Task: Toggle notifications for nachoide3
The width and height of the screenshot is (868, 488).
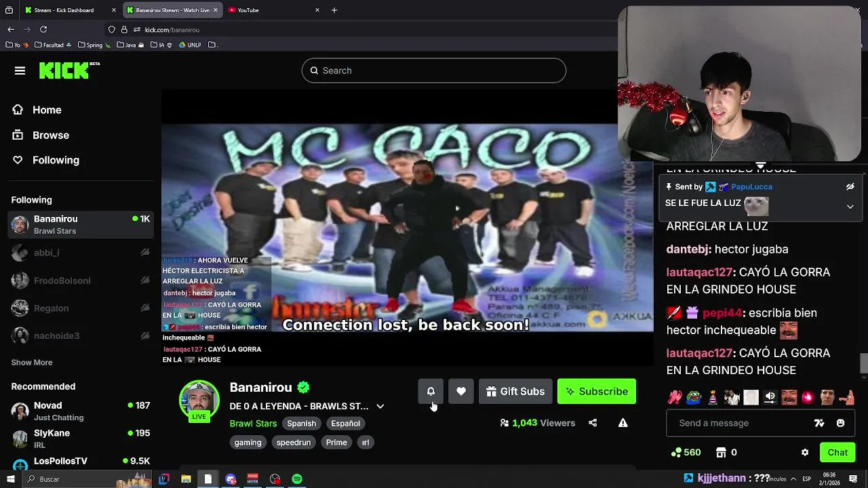Action: coord(145,335)
